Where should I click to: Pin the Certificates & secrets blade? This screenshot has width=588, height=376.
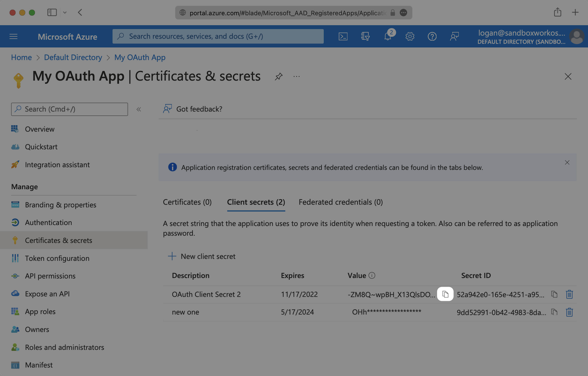tap(278, 76)
